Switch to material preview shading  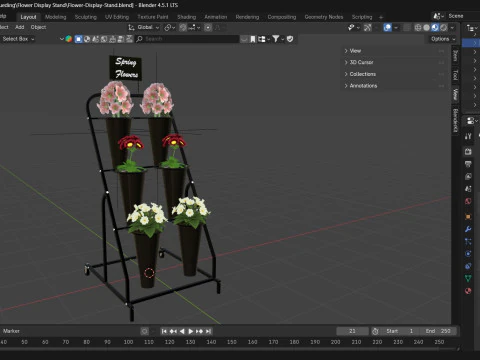[435, 27]
